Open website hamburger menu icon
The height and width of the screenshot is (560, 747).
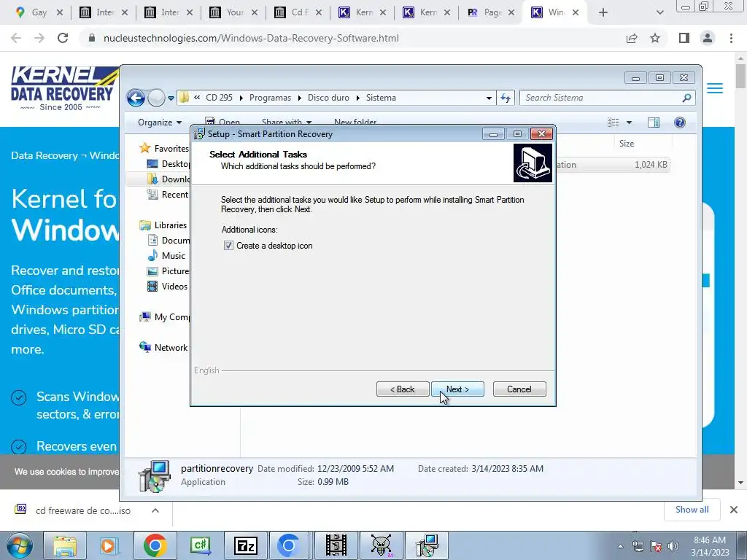pos(715,88)
